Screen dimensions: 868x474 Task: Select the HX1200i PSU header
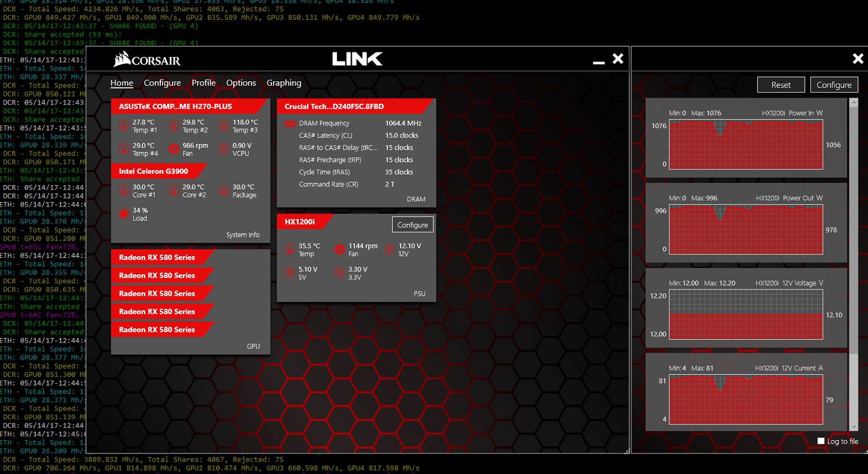tap(305, 222)
